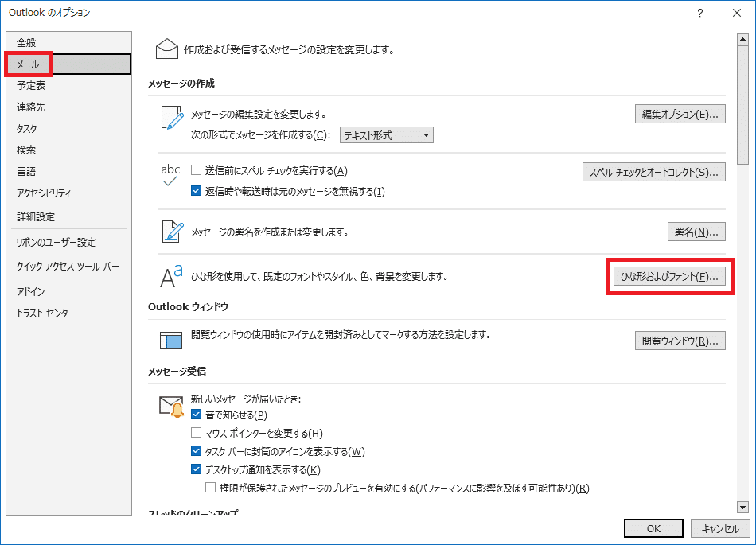Uncheck 返信時や転送時は元のメッセージを無視する
This screenshot has width=756, height=545.
(x=197, y=191)
